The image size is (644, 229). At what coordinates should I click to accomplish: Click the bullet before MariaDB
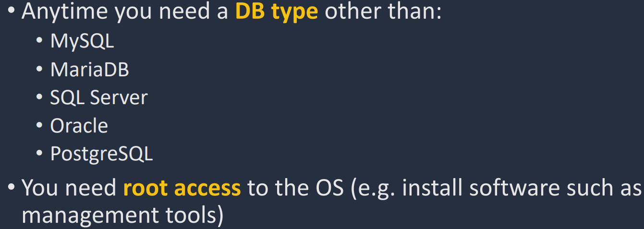40,71
